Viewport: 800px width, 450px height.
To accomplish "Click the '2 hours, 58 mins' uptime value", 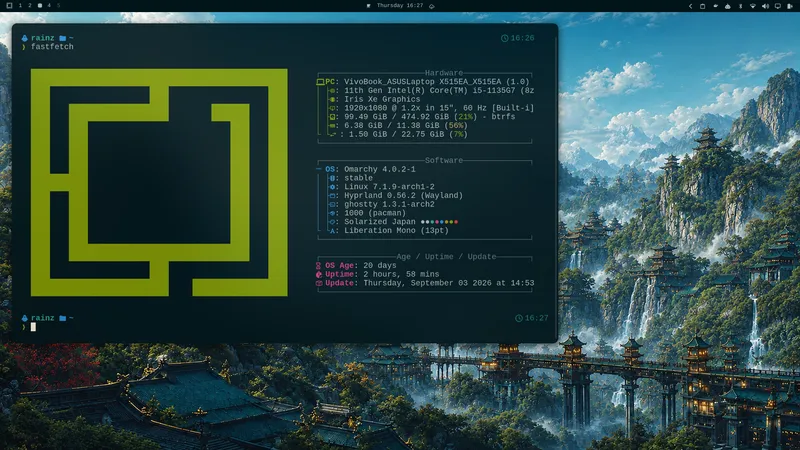I will tap(401, 274).
